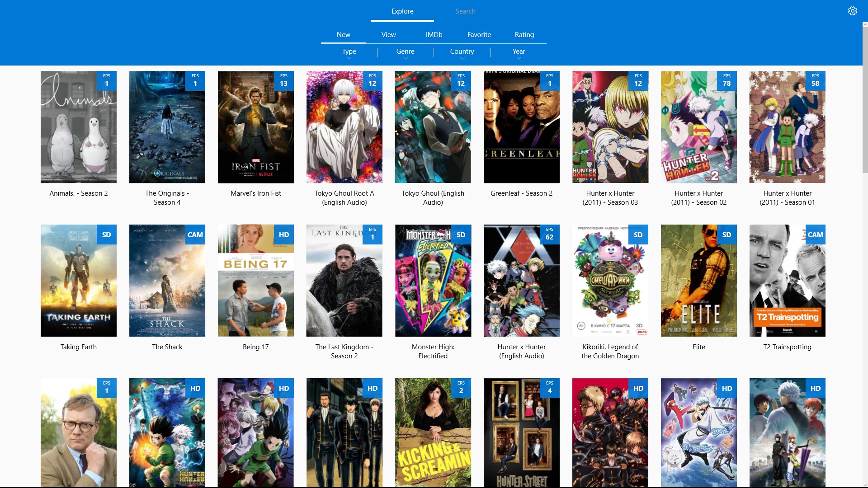
Task: Select the View sort option
Action: click(388, 34)
